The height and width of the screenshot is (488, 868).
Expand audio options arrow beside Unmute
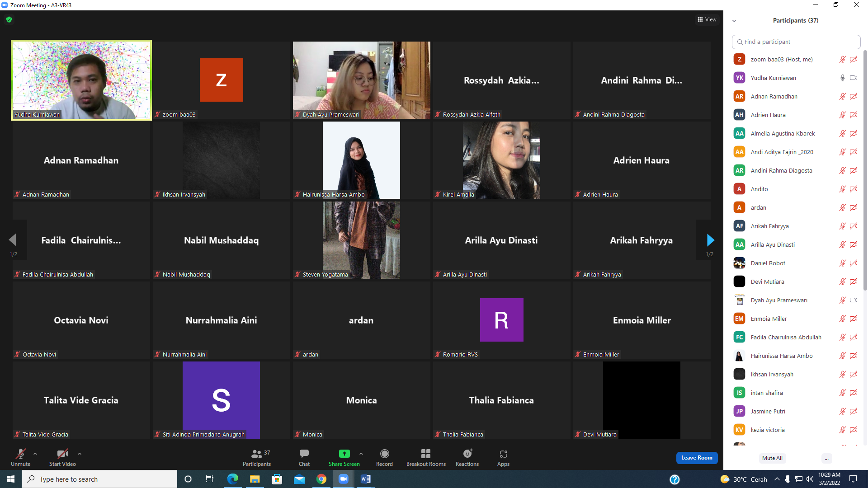point(35,453)
